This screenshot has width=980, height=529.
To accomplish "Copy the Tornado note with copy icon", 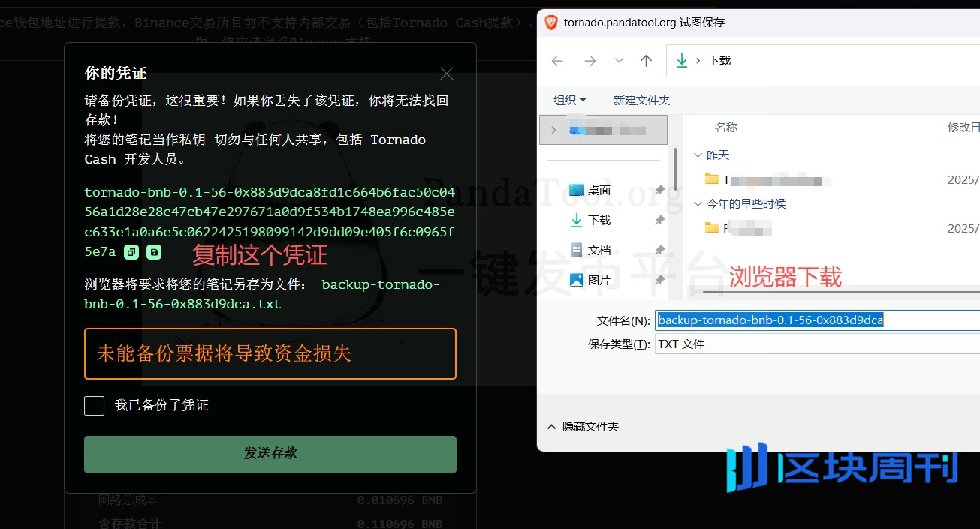I will click(131, 252).
